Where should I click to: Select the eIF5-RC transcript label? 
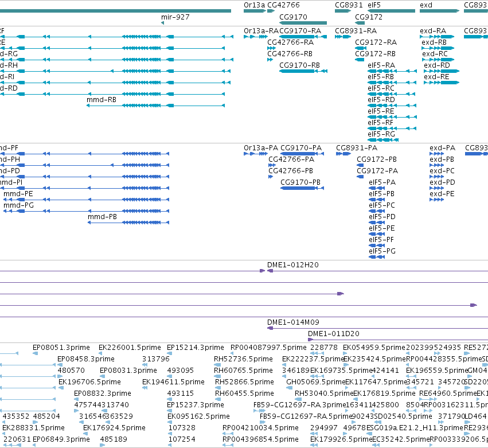(x=381, y=88)
